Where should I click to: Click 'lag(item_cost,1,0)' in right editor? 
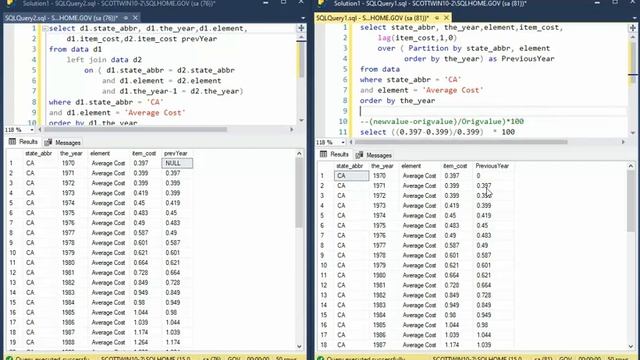pos(417,38)
